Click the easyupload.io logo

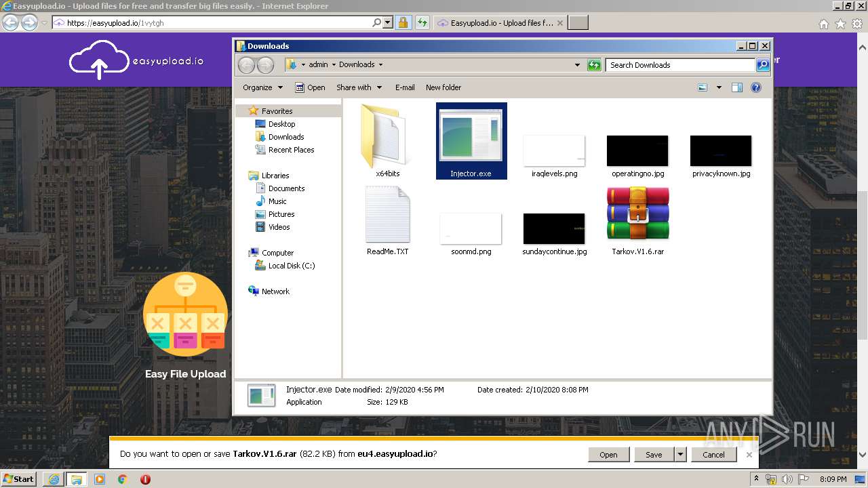136,60
